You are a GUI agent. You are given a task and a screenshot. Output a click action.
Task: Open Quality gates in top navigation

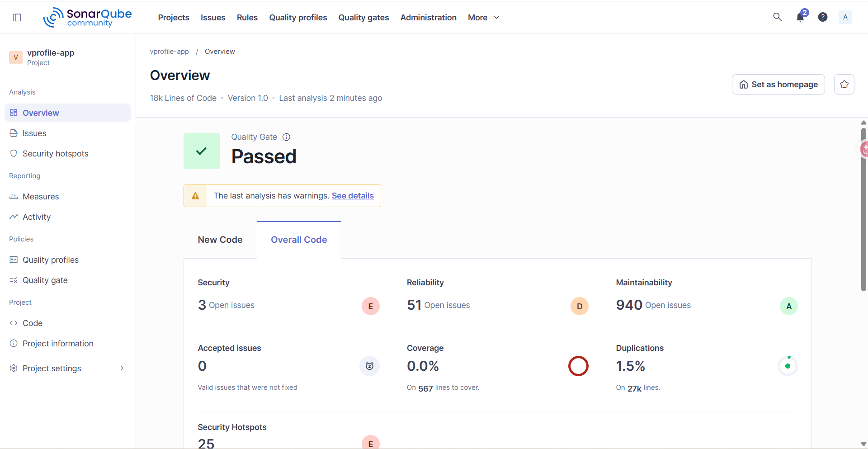(x=363, y=18)
